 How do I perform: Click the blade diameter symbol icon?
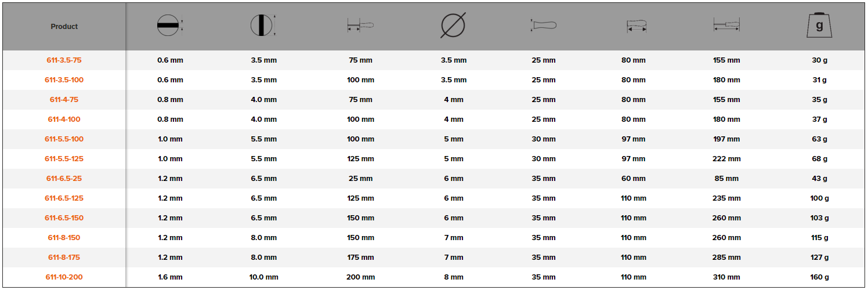point(453,26)
